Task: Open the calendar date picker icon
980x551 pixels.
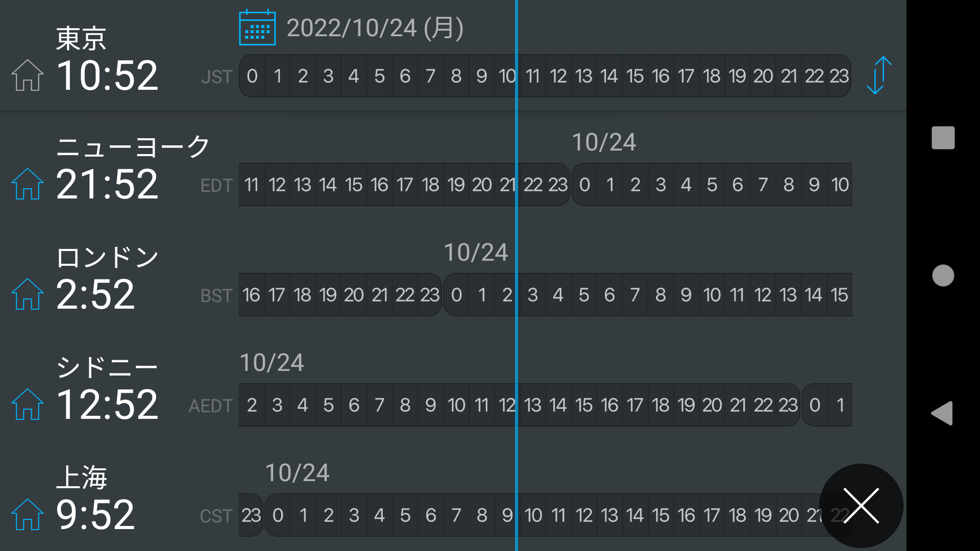Action: click(257, 28)
